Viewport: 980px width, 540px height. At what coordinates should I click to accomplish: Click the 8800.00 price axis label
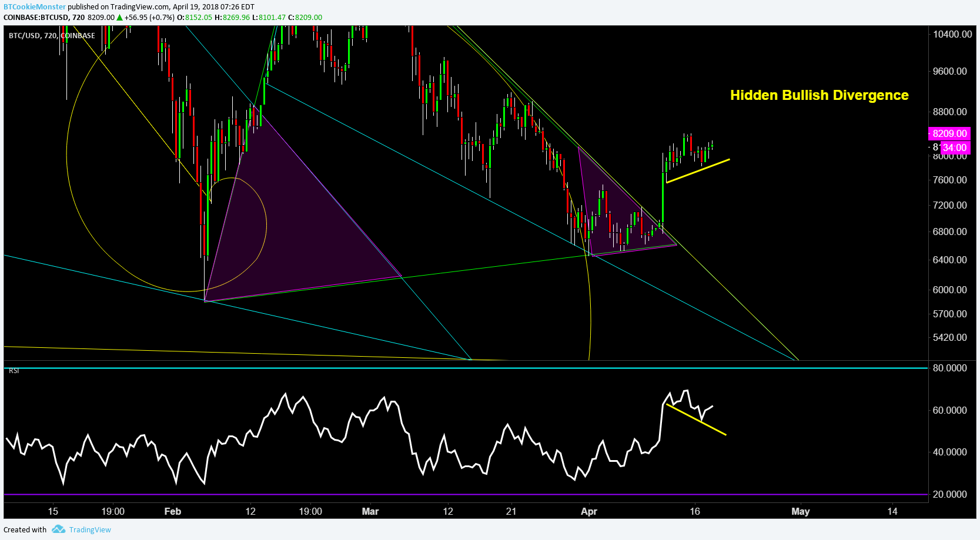point(950,112)
